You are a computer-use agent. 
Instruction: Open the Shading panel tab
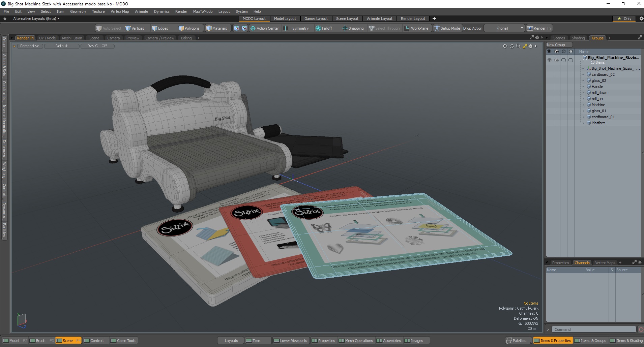(x=578, y=38)
